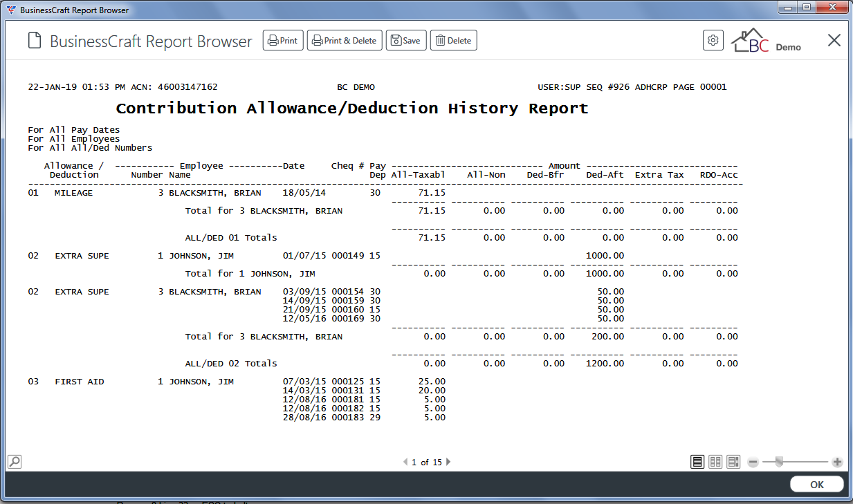Screen dimensions: 853x504
Task: Click the zoom slider handle
Action: 780,462
